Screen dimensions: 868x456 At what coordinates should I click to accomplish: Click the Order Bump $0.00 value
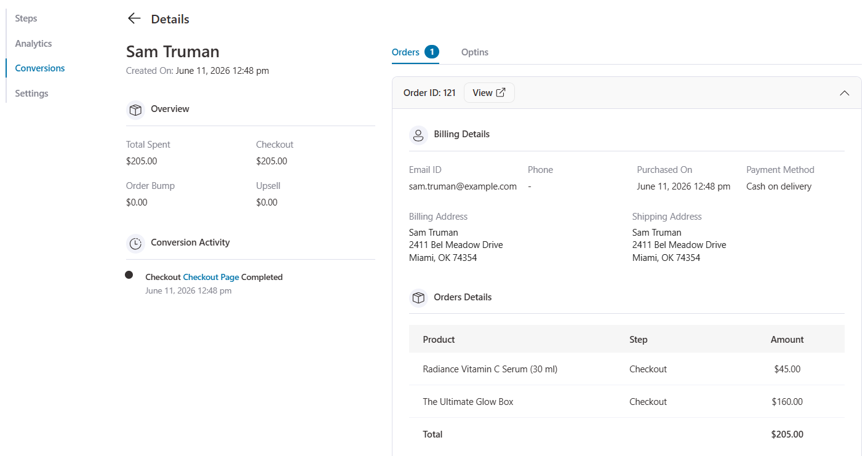coord(137,202)
